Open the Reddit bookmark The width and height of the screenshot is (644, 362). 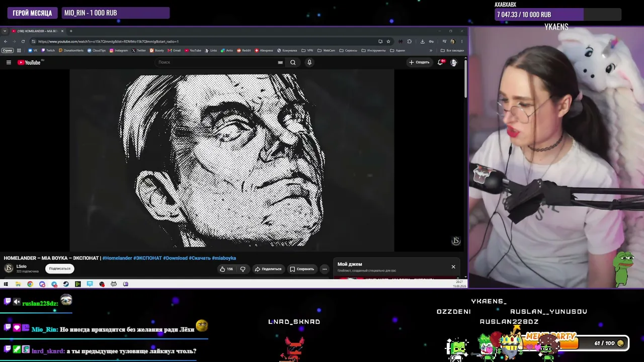point(244,50)
